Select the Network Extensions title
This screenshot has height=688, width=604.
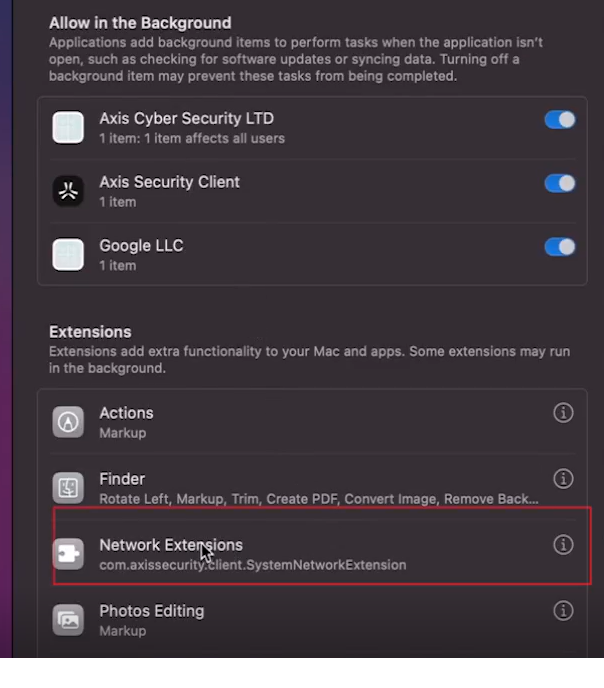tap(171, 545)
